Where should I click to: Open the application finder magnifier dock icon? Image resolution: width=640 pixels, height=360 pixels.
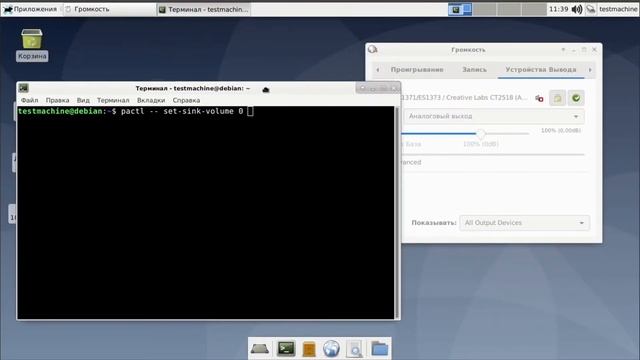(x=355, y=349)
